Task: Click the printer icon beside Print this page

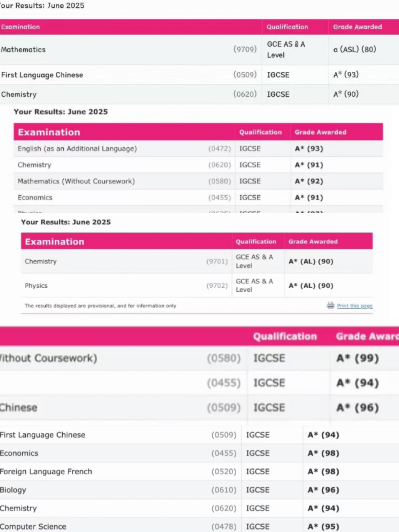Action: pos(330,306)
